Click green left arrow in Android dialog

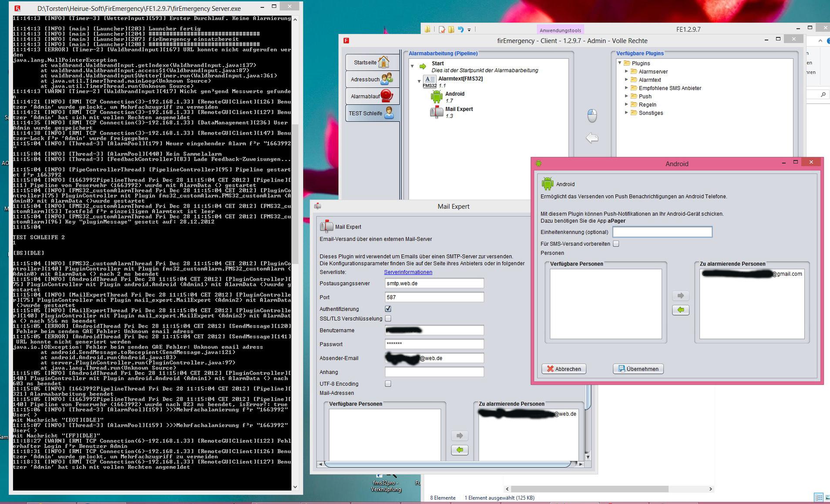tap(680, 310)
